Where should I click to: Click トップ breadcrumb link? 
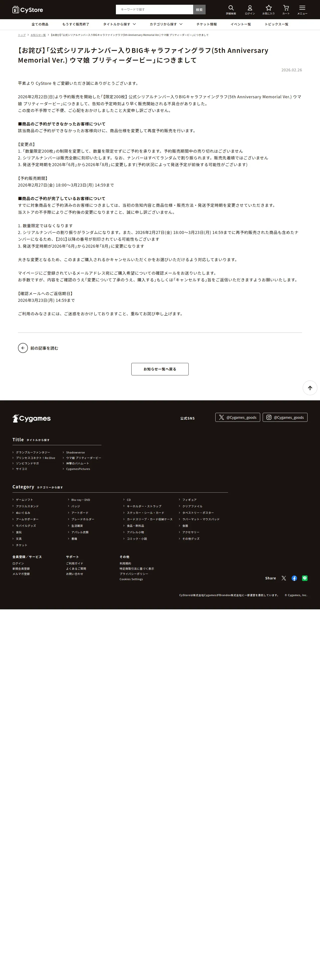[22, 35]
